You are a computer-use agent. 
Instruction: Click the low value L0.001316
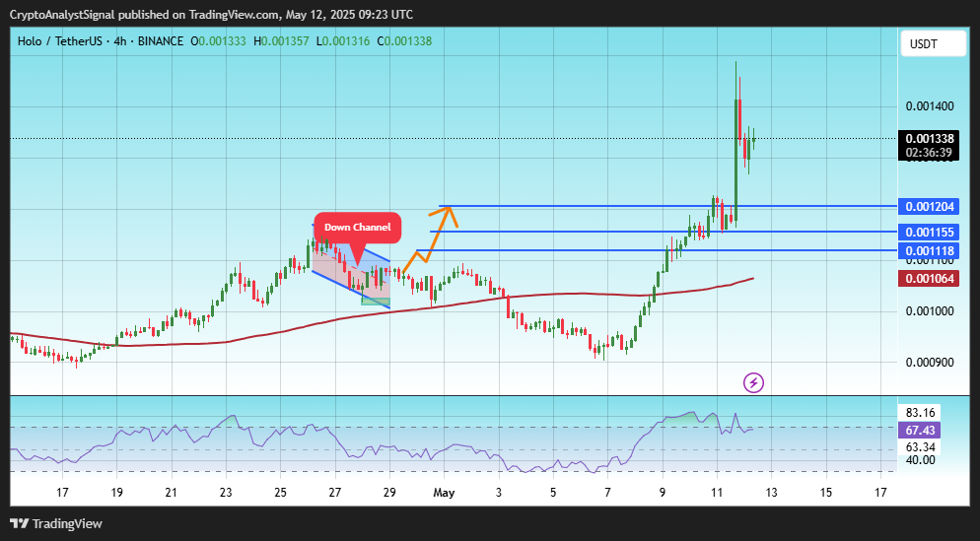click(343, 41)
